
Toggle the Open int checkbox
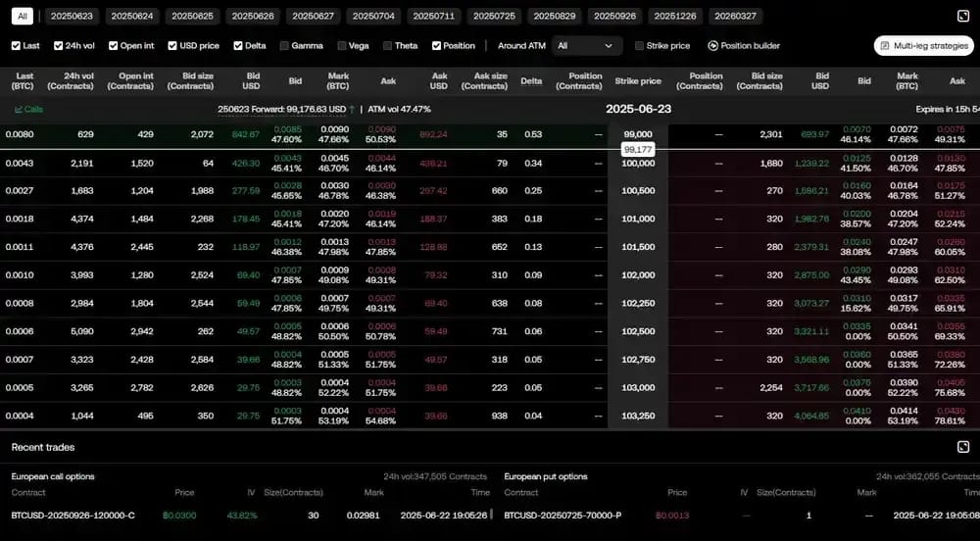click(x=113, y=46)
